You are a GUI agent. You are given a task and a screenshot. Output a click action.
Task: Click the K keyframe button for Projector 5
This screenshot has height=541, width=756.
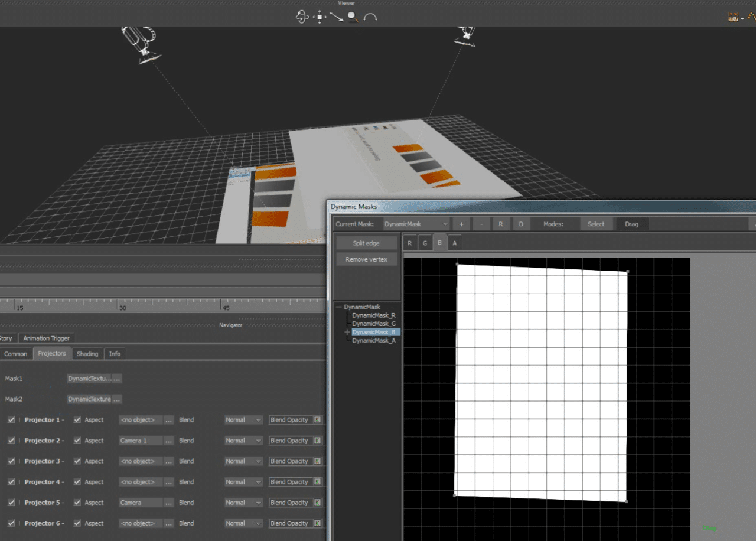point(317,503)
